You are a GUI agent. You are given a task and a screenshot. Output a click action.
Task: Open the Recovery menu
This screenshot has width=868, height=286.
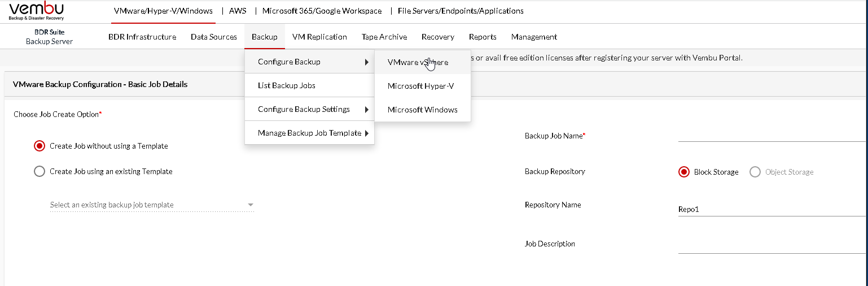438,37
